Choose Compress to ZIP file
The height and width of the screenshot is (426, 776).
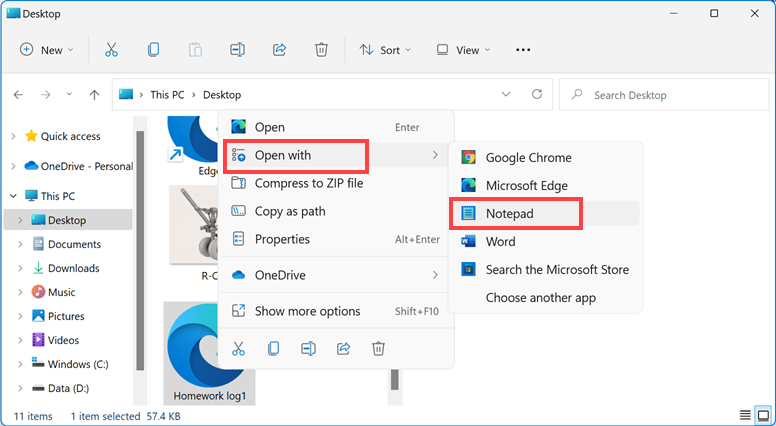(308, 183)
